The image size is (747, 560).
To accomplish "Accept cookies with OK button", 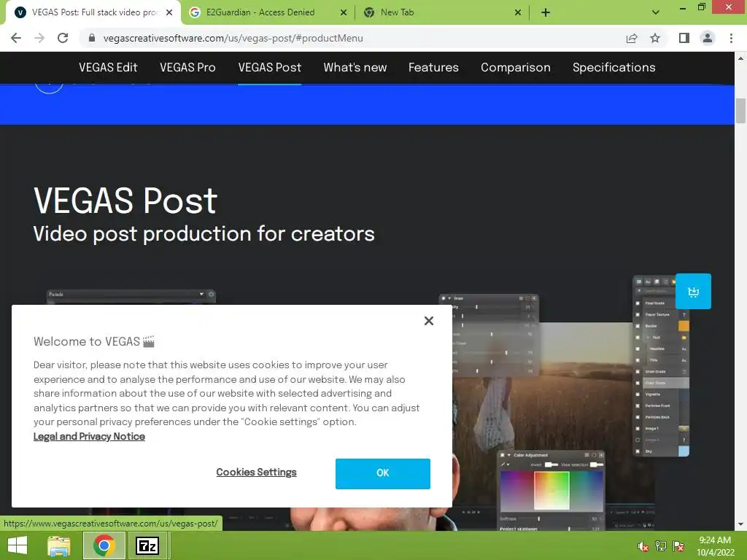I will coord(382,473).
